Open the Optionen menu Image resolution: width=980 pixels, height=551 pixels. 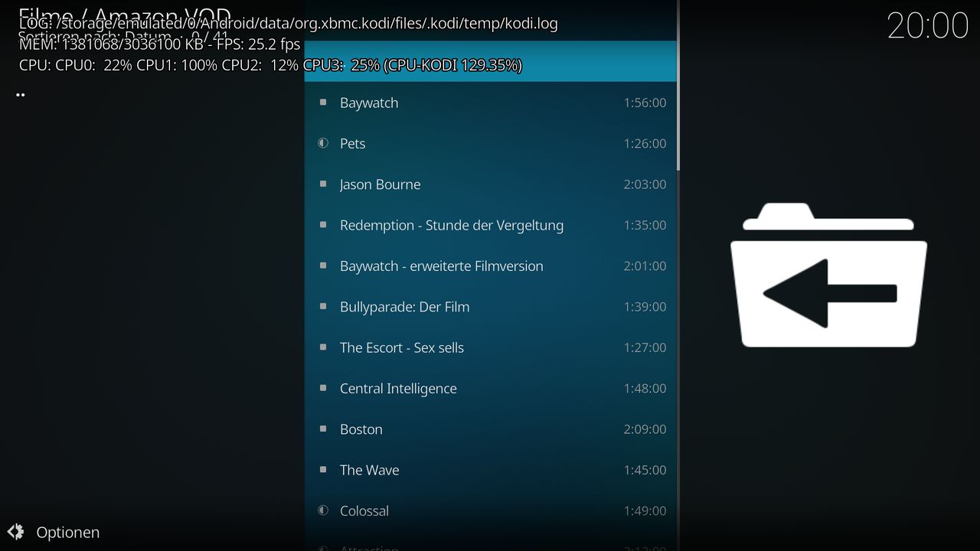pyautogui.click(x=68, y=533)
